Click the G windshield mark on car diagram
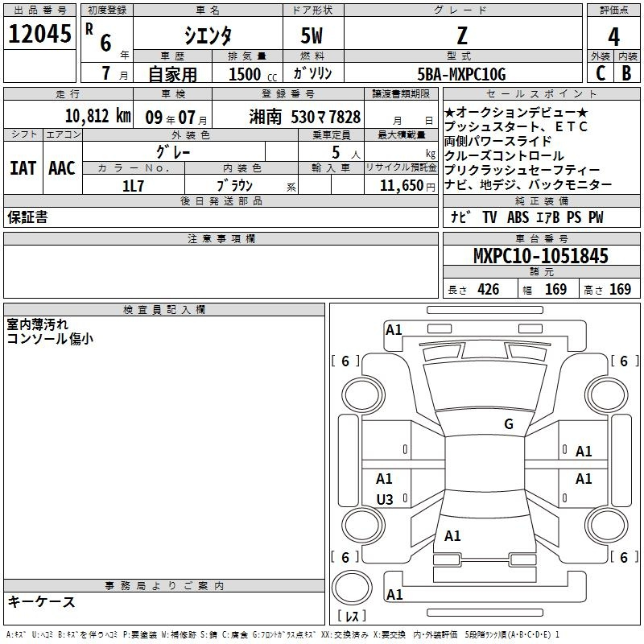Screen dimensions: 644x644 [508, 424]
